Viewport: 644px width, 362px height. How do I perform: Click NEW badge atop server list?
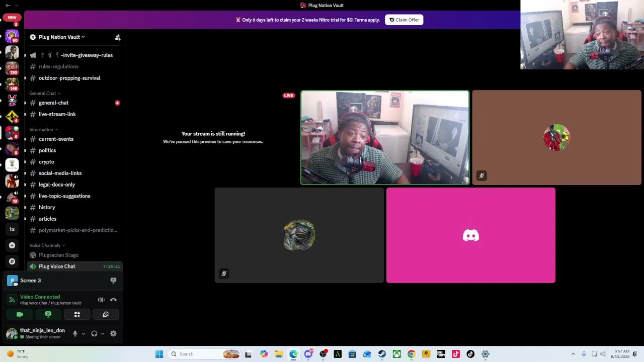12,17
